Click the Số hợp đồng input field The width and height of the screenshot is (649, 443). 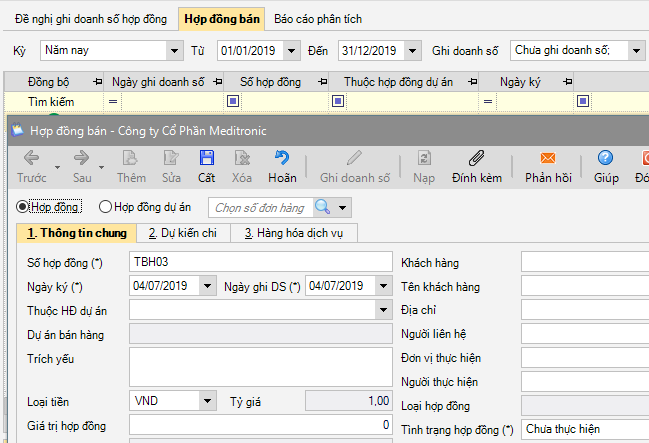260,262
